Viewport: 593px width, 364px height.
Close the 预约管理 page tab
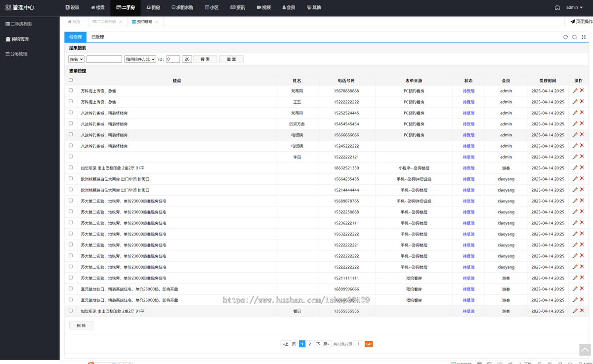[x=157, y=22]
